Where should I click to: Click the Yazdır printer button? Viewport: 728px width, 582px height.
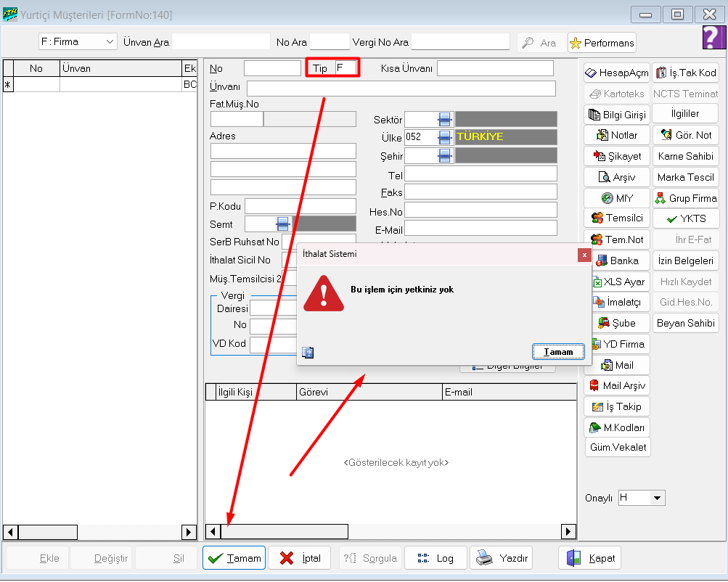502,558
